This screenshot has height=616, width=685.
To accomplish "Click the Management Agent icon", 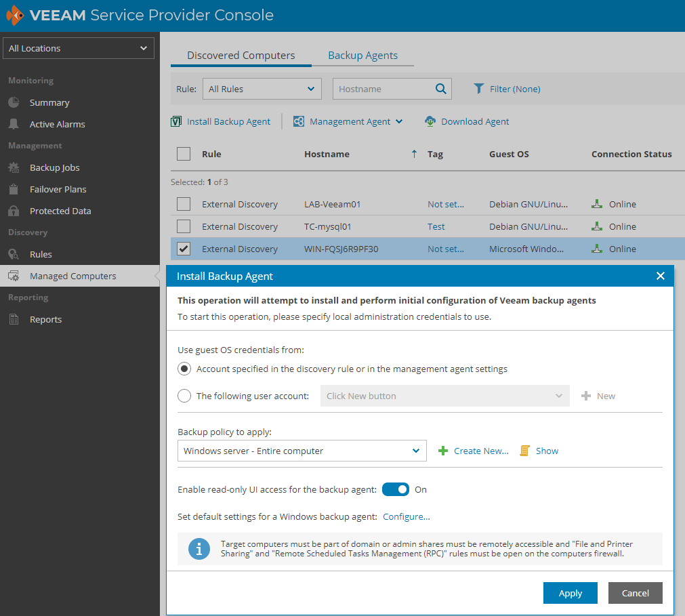I will coord(299,121).
